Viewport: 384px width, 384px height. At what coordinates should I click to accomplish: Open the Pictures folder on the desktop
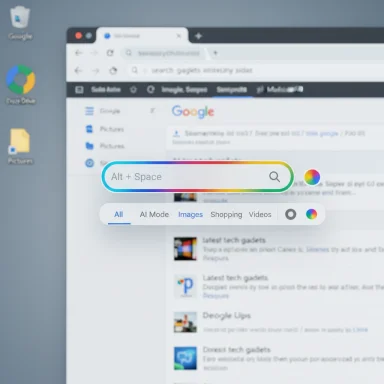[20, 141]
